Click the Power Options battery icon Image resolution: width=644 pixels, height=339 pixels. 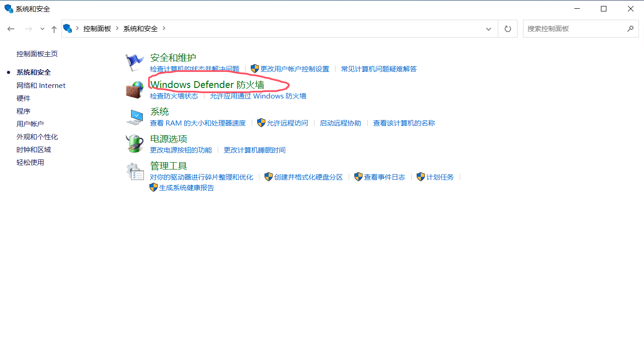coord(135,144)
